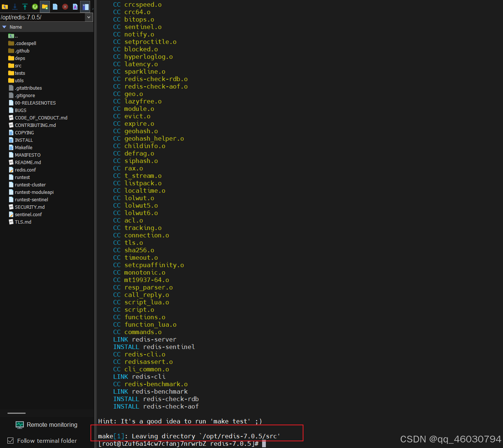The height and width of the screenshot is (448, 503).
Task: Click 'INSTALL redis-sentinel' terminal line
Action: (154, 347)
